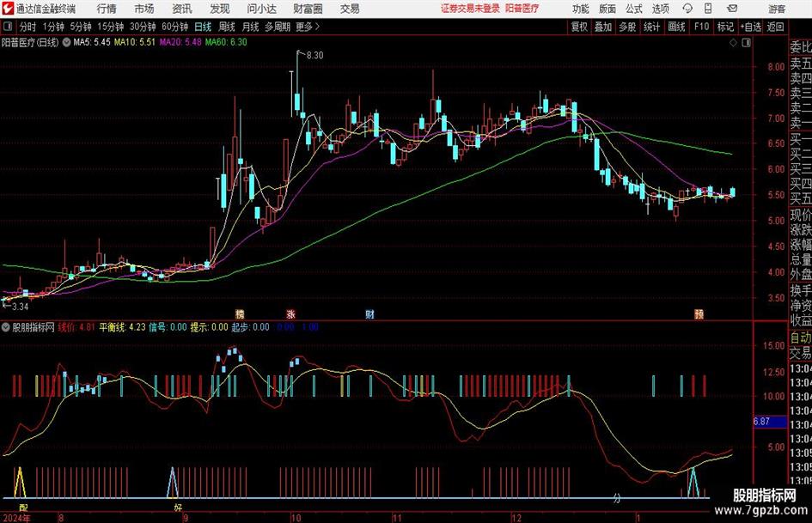Open the 市场 menu
The width and height of the screenshot is (812, 523).
click(x=144, y=9)
